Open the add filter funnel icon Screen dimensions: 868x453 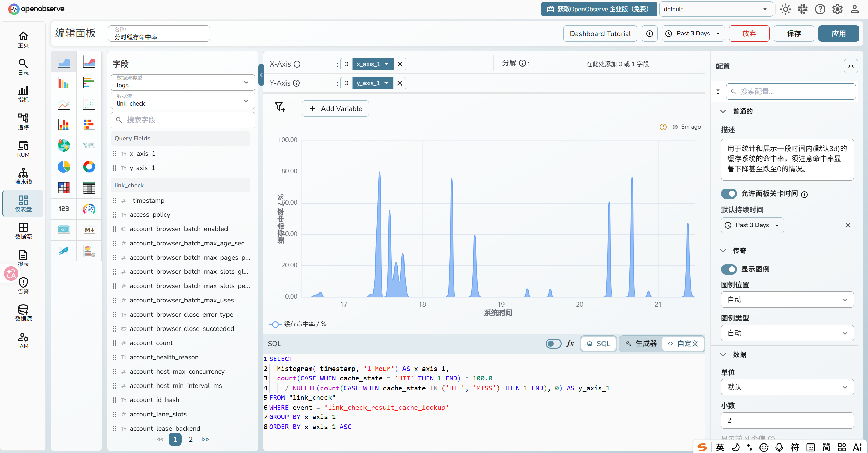[280, 107]
